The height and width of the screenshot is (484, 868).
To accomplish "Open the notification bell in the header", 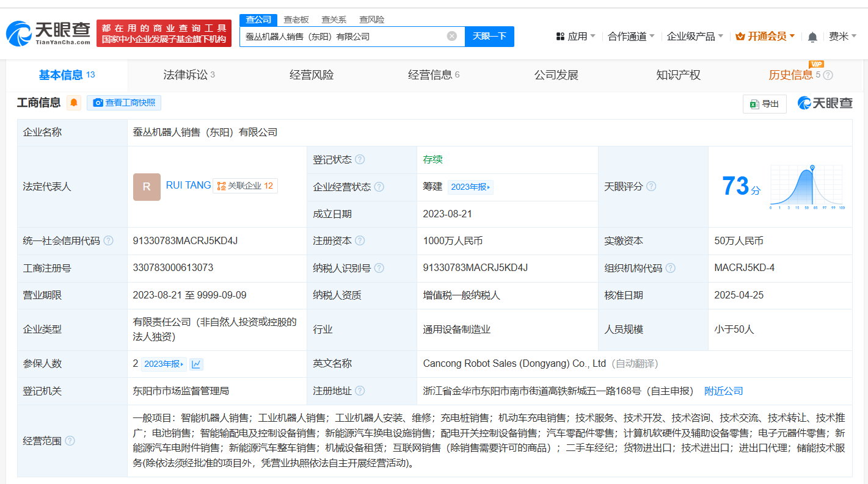I will (812, 37).
